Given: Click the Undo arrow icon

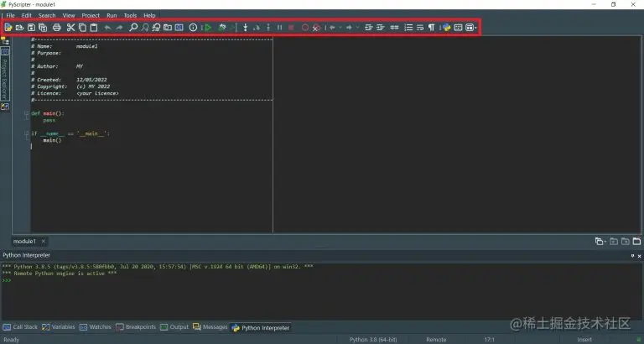Looking at the screenshot, I should tap(107, 28).
